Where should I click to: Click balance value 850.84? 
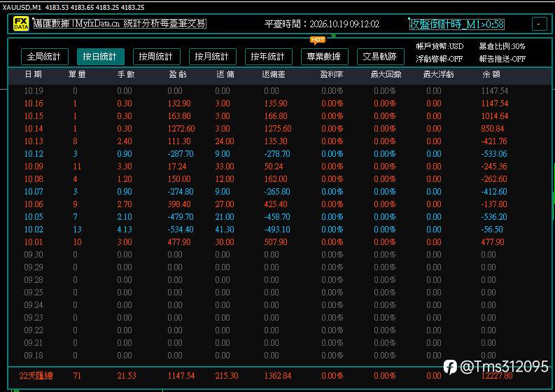[492, 129]
